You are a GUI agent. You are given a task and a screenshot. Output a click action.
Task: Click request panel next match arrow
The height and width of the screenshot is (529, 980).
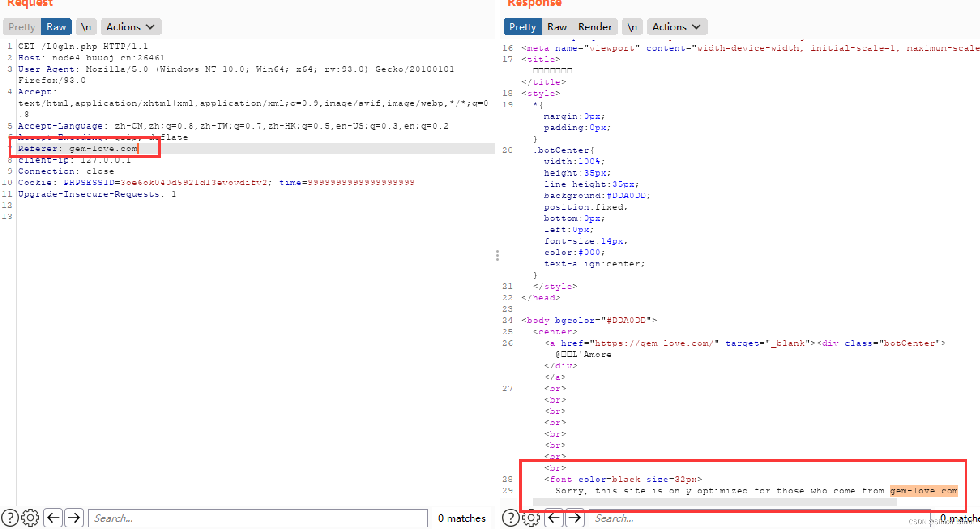tap(74, 518)
